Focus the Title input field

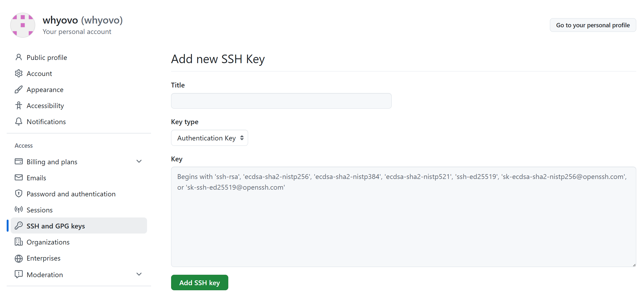tap(281, 101)
